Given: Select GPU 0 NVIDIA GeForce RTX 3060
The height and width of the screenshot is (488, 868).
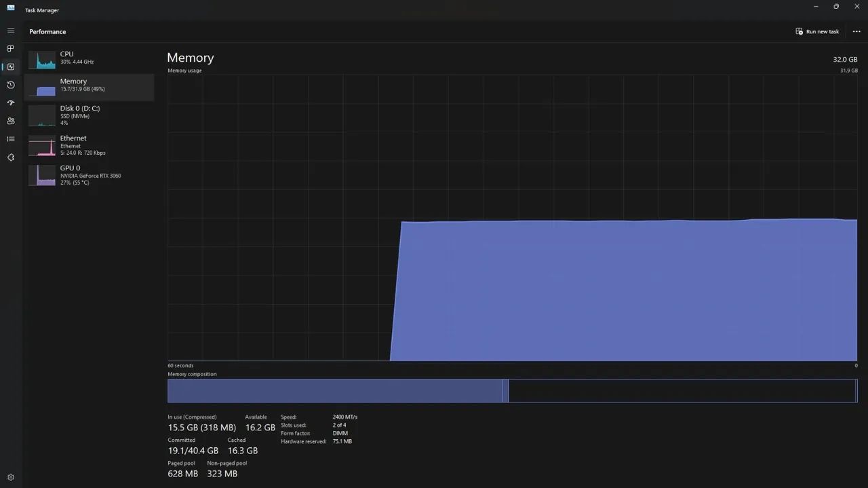Looking at the screenshot, I should (x=89, y=175).
